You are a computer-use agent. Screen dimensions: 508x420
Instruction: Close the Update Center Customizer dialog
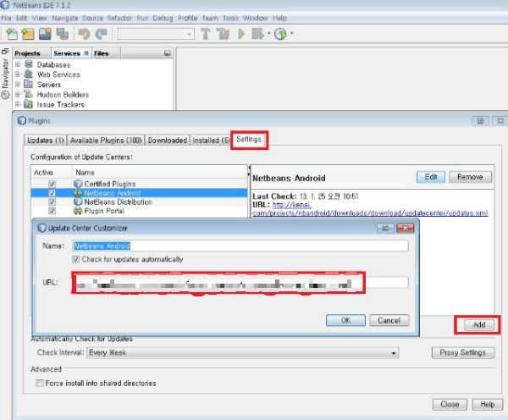(406, 228)
